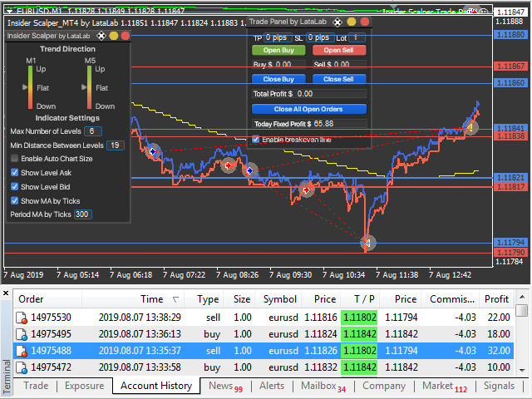The width and height of the screenshot is (532, 399).
Task: Select the row for order 14975495
Action: pyautogui.click(x=264, y=334)
